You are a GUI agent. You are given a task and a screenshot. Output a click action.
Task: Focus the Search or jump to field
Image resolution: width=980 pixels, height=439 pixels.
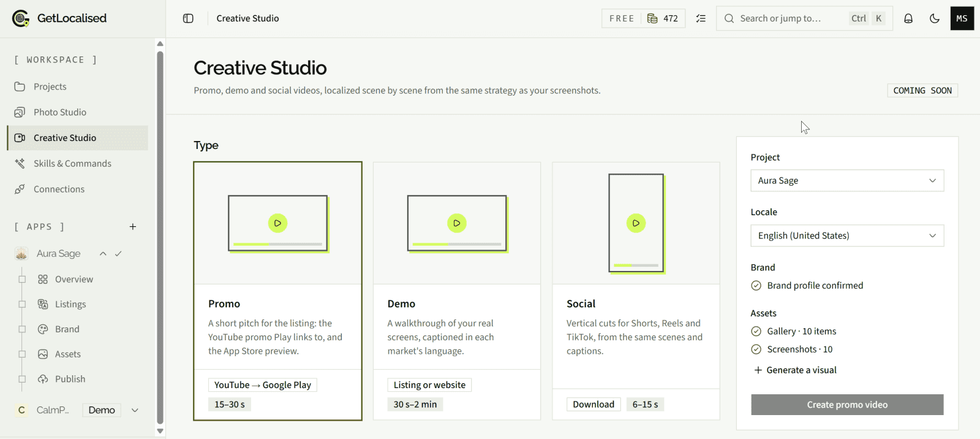pos(804,18)
